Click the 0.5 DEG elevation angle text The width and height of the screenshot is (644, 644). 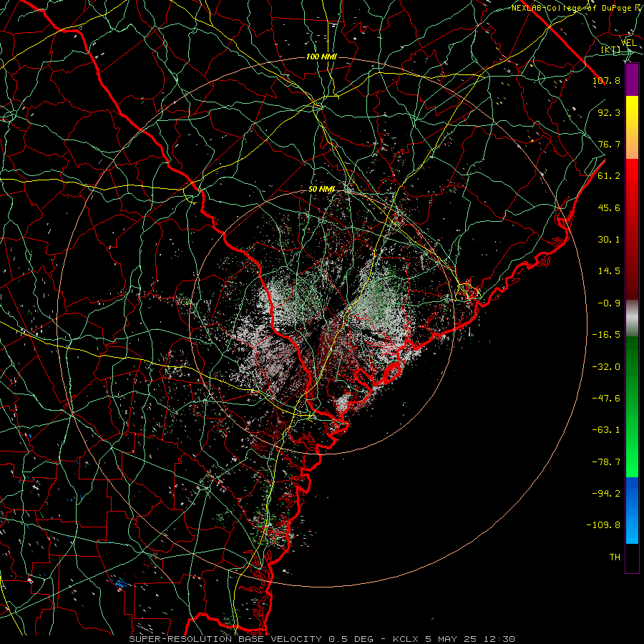[351, 639]
